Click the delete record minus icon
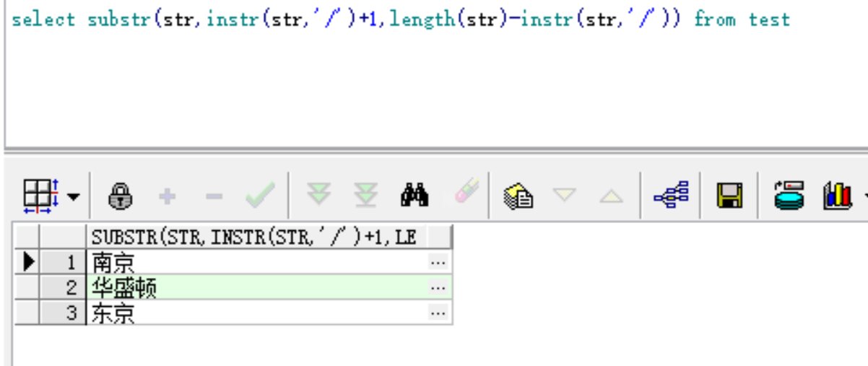The height and width of the screenshot is (366, 868). click(x=214, y=196)
